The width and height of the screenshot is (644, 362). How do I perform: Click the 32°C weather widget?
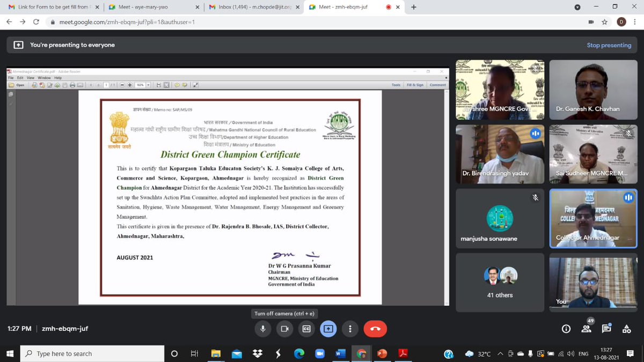point(478,353)
